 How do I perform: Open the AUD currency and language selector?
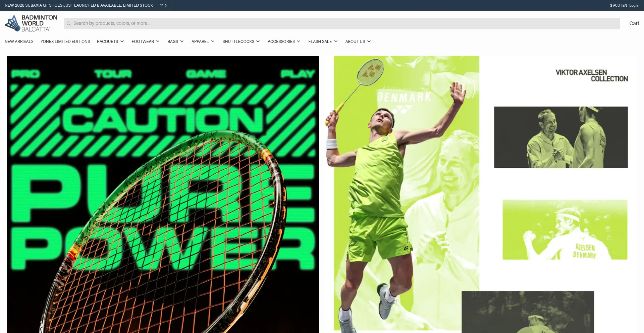pos(618,5)
